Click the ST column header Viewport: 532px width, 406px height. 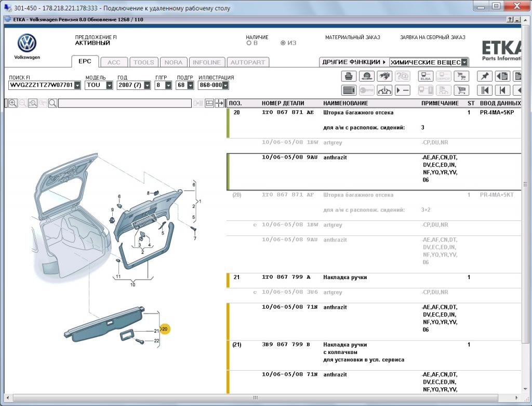[471, 103]
